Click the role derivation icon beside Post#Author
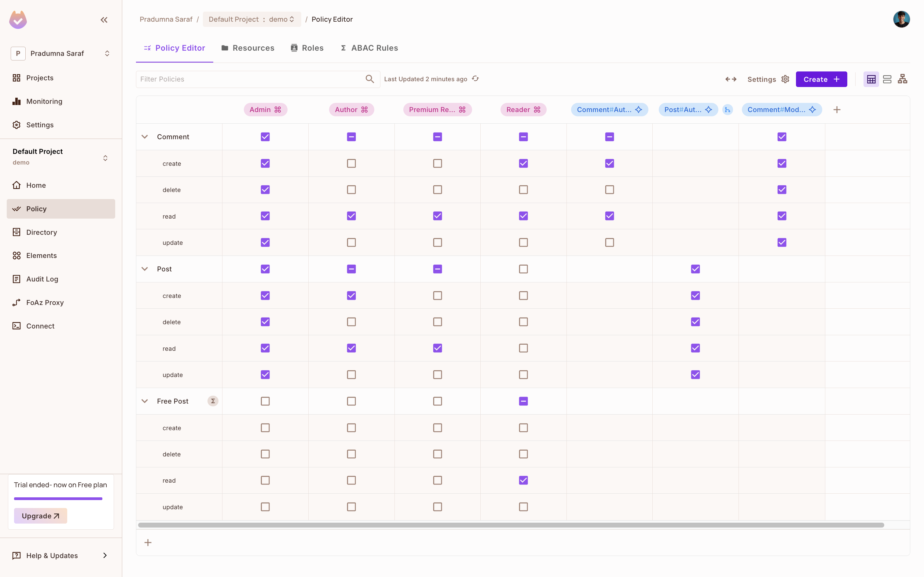924x577 pixels. pyautogui.click(x=727, y=110)
